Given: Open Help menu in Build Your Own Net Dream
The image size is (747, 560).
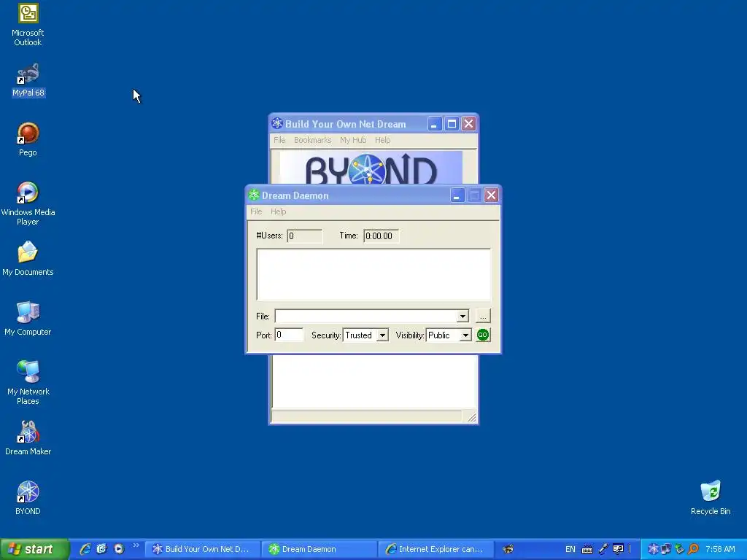Looking at the screenshot, I should pyautogui.click(x=382, y=140).
